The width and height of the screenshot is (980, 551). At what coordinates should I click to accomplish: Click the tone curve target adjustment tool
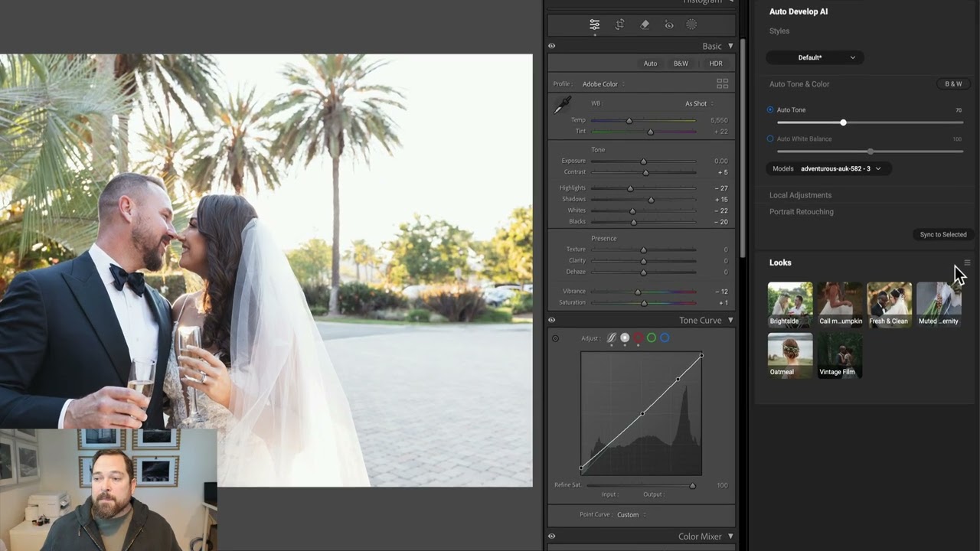click(555, 338)
